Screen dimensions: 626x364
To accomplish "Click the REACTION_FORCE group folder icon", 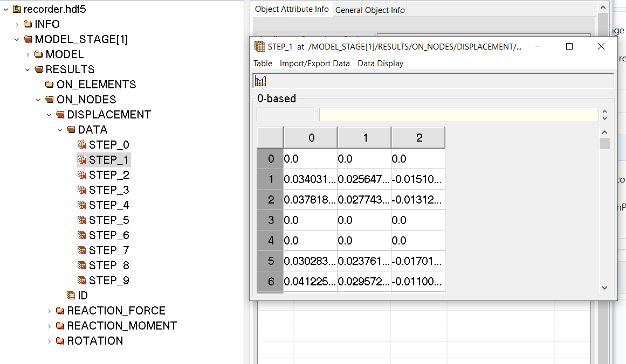I will (60, 310).
